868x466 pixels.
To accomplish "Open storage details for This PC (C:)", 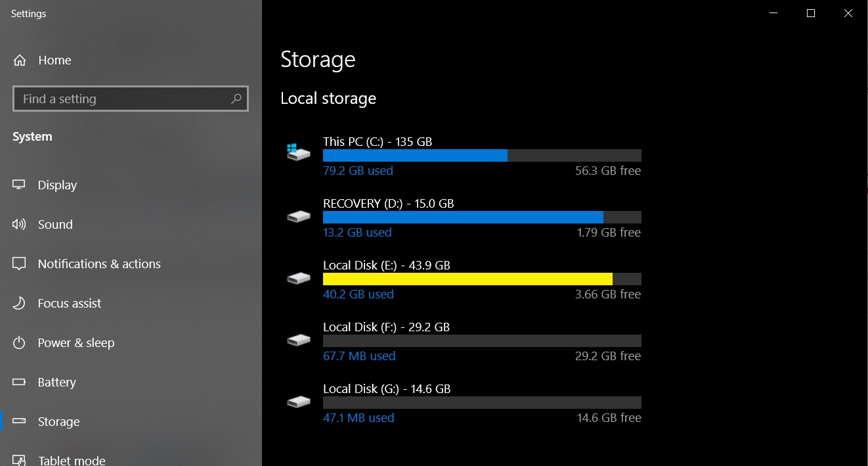I will pos(460,154).
